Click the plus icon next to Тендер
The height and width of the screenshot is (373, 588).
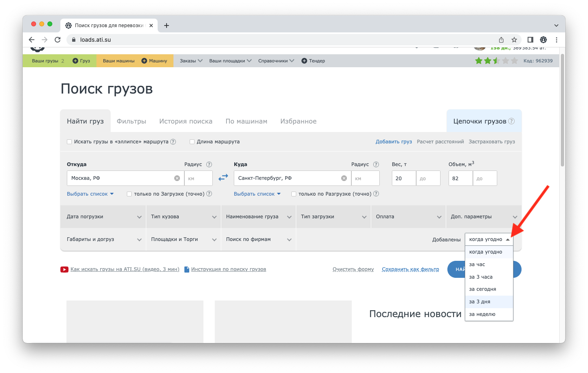pyautogui.click(x=304, y=61)
